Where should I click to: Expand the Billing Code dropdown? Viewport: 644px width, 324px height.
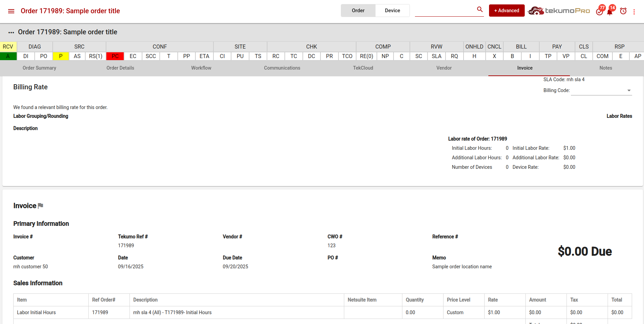[x=629, y=91]
